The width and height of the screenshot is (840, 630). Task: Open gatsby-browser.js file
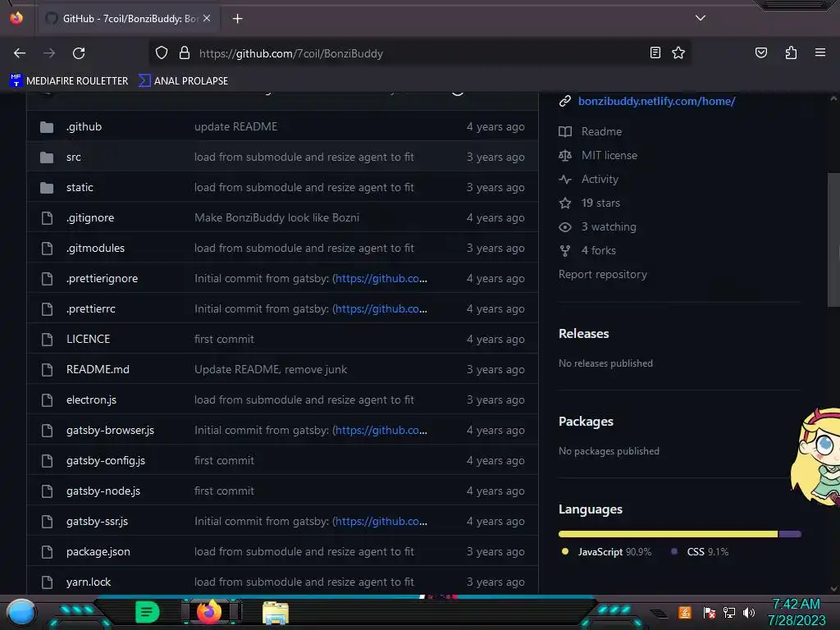(111, 430)
